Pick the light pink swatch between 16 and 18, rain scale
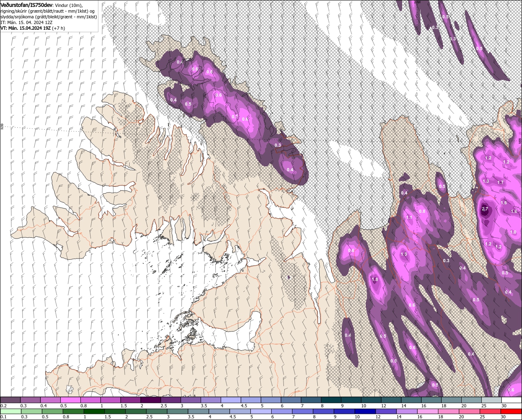The image size is (522, 420). (429, 411)
